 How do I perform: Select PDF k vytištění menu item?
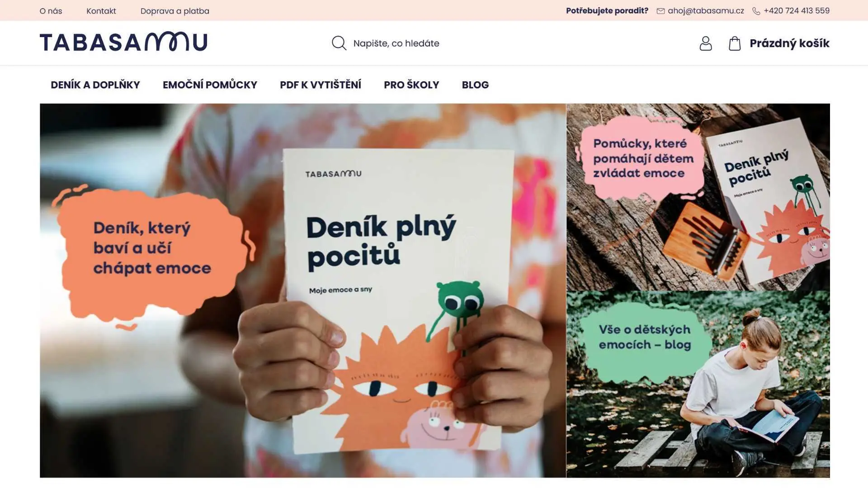[x=321, y=85]
